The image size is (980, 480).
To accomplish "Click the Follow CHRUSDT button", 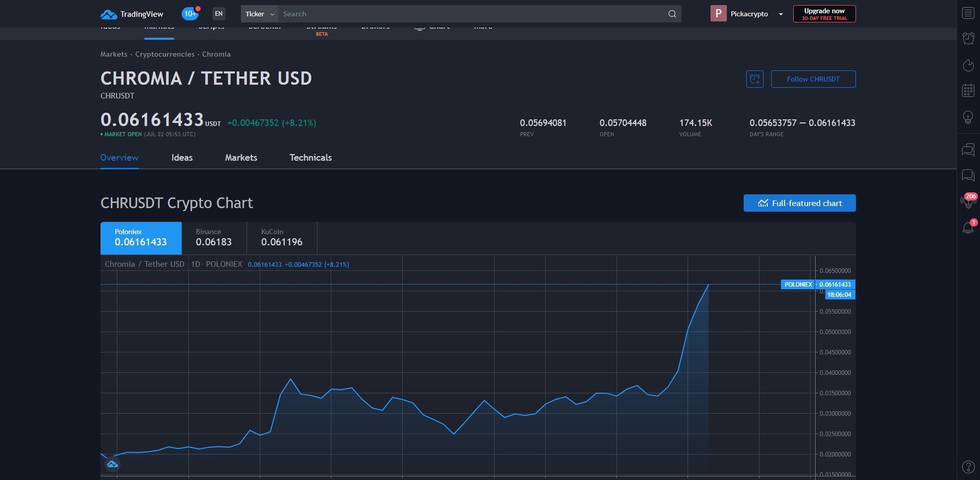I will coord(813,79).
